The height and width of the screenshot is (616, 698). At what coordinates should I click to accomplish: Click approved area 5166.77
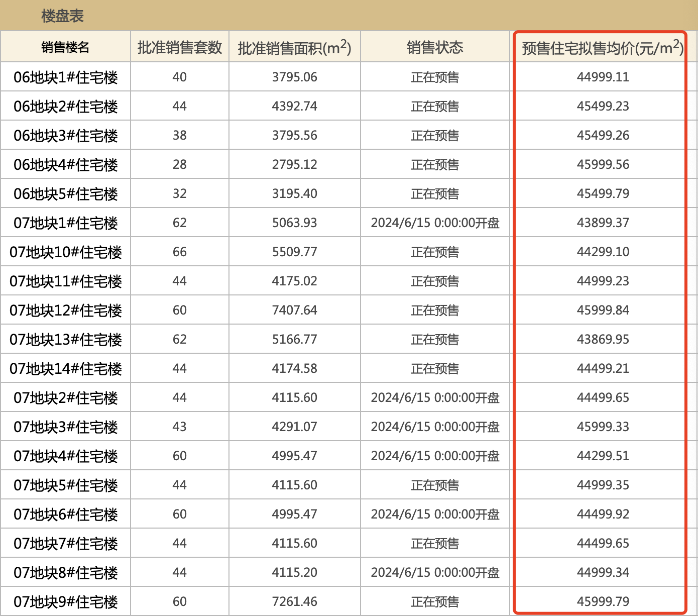click(294, 339)
